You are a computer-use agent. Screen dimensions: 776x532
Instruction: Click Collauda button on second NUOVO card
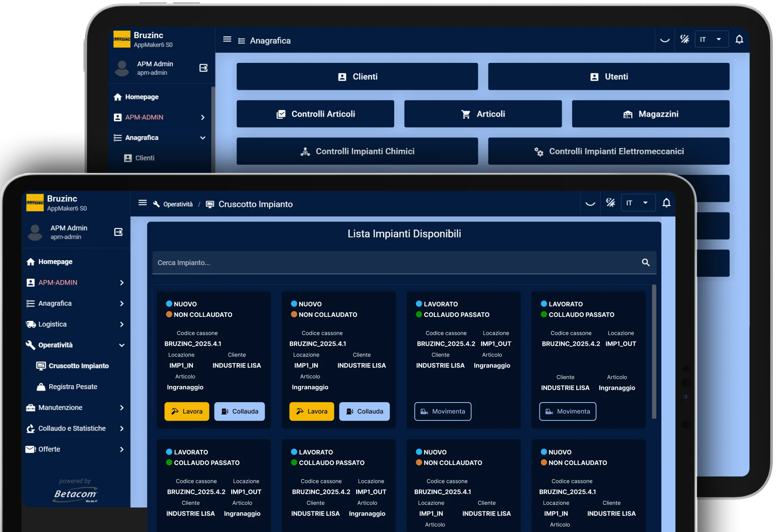tap(364, 412)
